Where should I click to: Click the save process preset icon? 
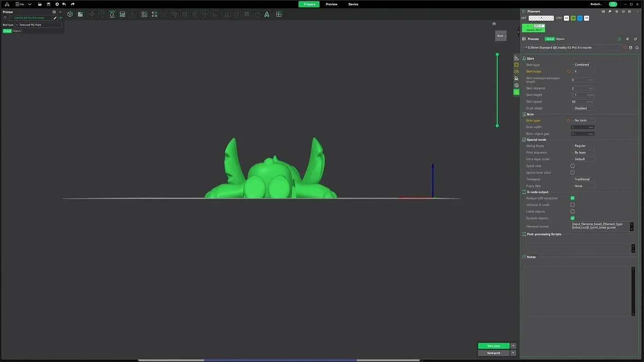(631, 47)
